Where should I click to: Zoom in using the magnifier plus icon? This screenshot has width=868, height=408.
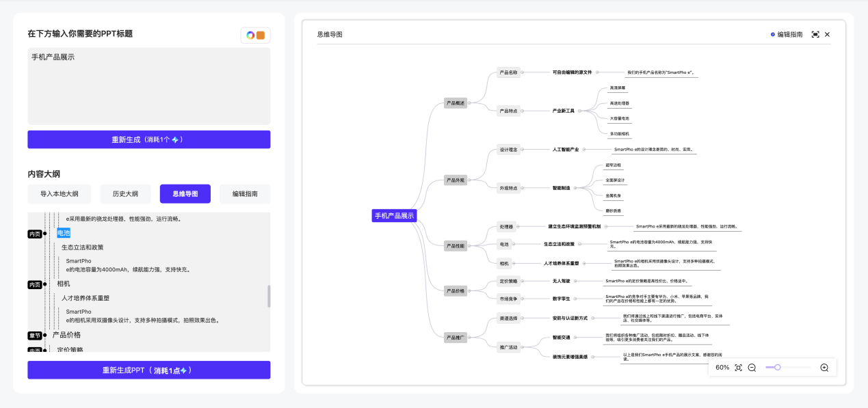pos(824,367)
